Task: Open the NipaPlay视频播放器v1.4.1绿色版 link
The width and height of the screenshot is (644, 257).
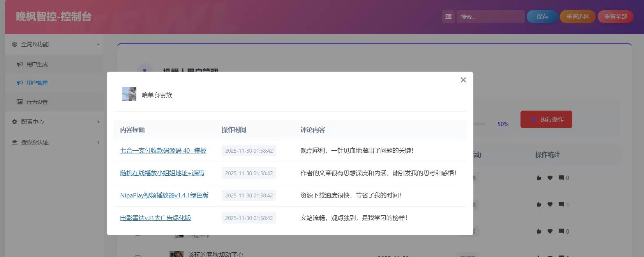Action: click(x=164, y=195)
